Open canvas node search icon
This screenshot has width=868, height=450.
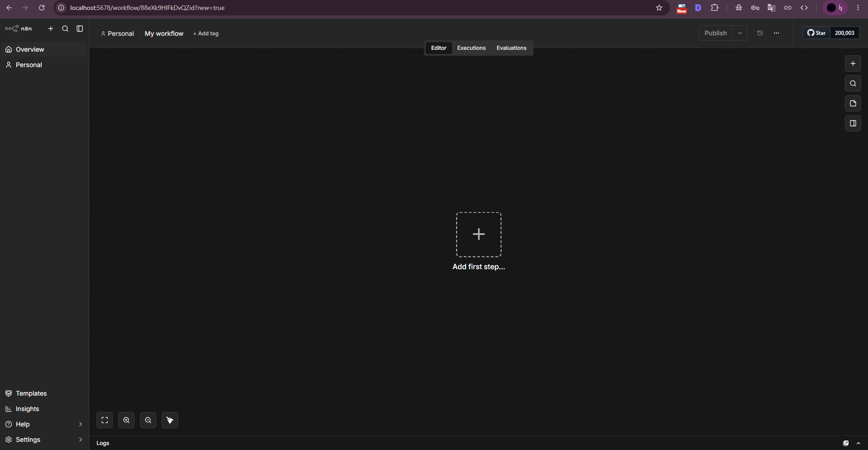pyautogui.click(x=853, y=83)
